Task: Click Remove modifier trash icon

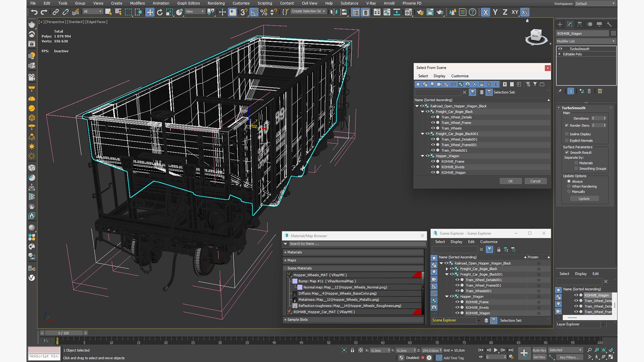Action: (589, 91)
